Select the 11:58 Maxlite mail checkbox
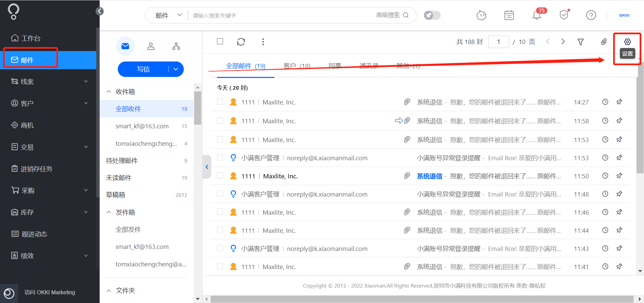644x303 pixels. (x=220, y=121)
